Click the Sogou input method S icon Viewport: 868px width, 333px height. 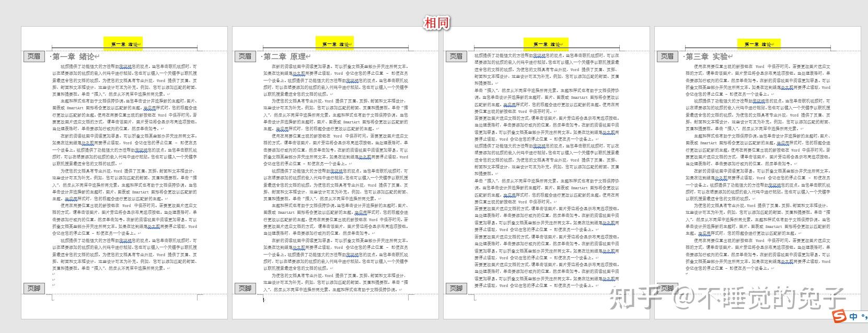[839, 317]
